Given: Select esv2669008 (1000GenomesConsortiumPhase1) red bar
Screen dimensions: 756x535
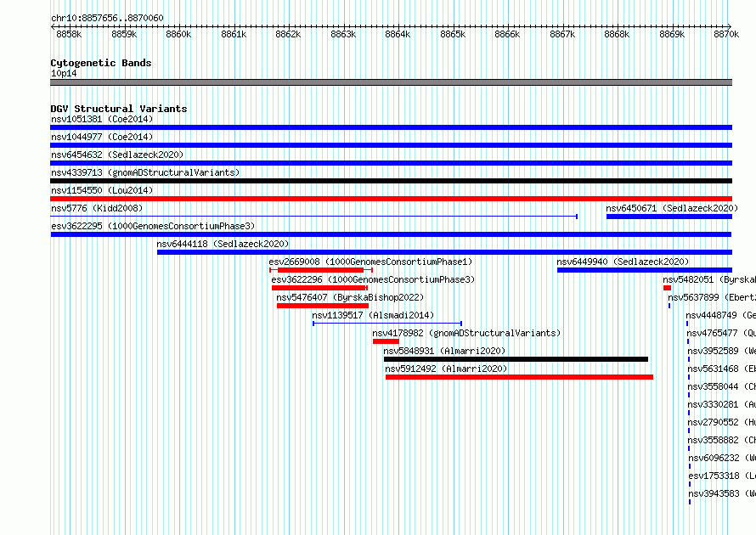Looking at the screenshot, I should [320, 270].
